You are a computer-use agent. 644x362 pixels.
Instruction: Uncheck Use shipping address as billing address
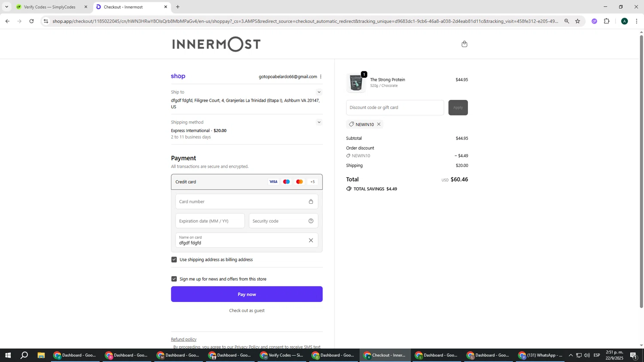(174, 259)
